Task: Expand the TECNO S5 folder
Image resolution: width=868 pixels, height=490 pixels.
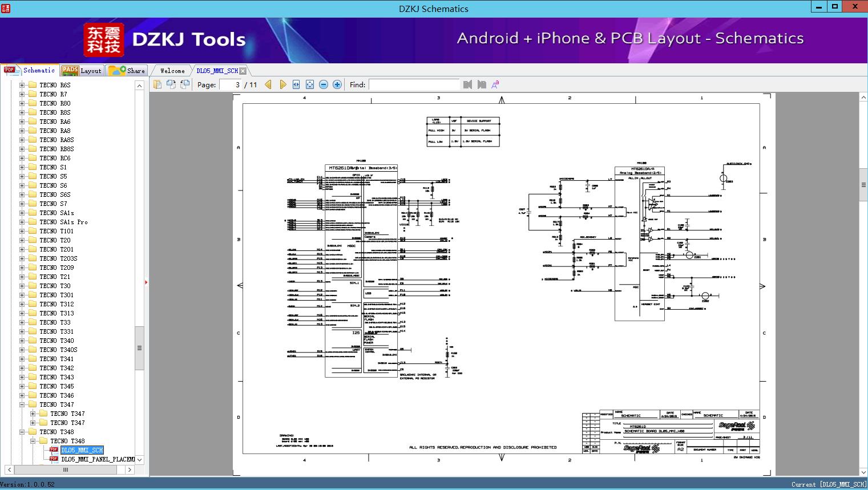Action: [22, 176]
